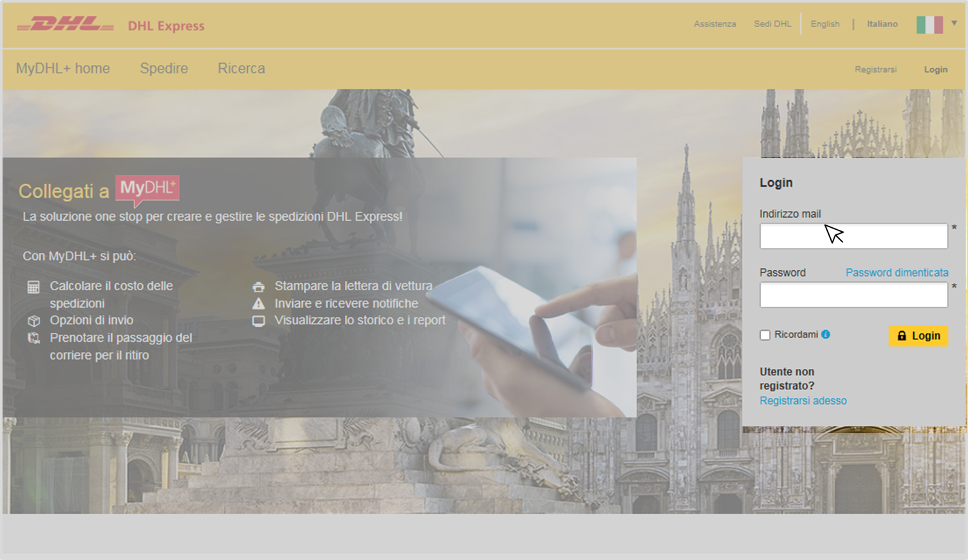Click the info icon next to Ricordami
The image size is (968, 560).
click(x=826, y=334)
